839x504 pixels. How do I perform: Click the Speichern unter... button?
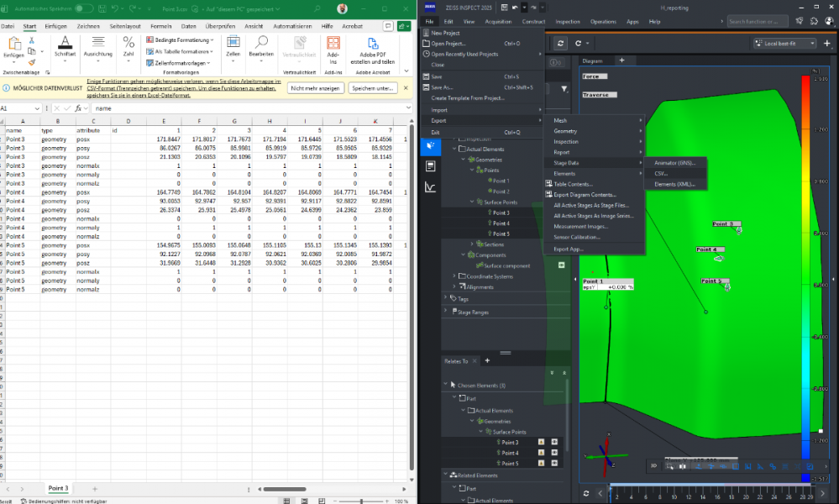(373, 88)
